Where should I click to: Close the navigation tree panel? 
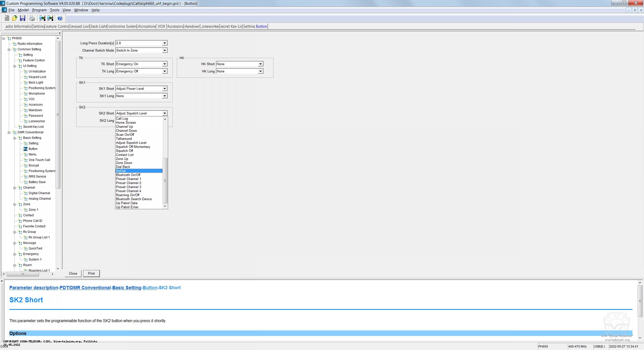click(x=60, y=33)
